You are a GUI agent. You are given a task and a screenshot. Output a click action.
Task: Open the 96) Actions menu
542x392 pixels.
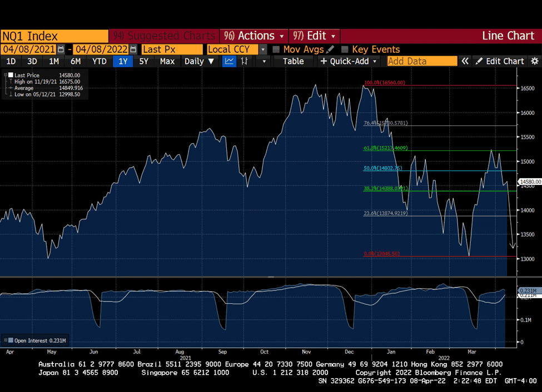[x=253, y=36]
